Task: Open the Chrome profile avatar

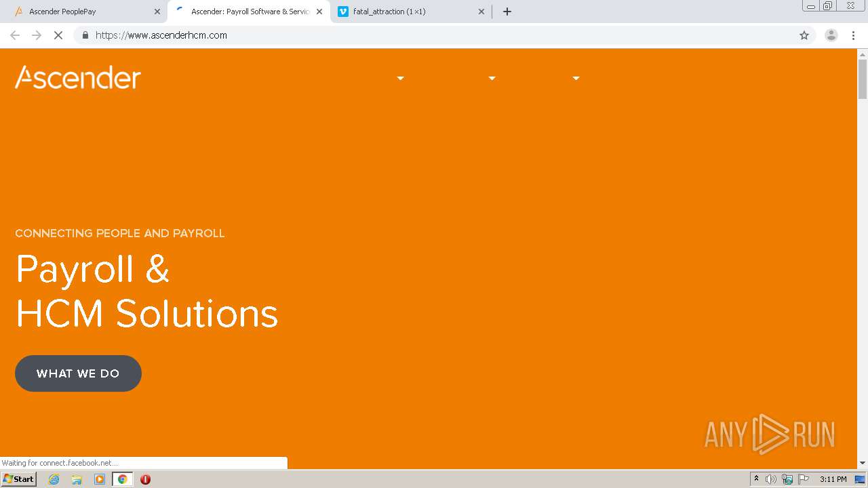Action: (831, 35)
